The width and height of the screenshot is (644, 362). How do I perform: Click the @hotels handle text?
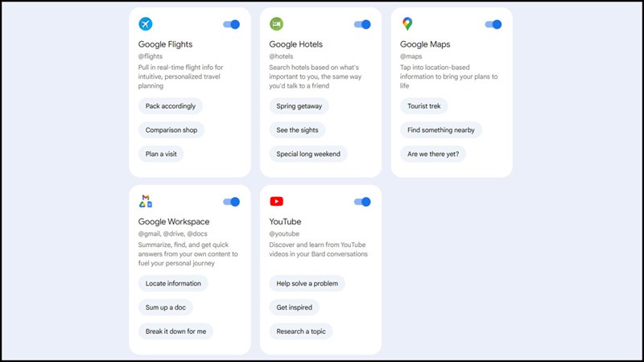coord(281,56)
